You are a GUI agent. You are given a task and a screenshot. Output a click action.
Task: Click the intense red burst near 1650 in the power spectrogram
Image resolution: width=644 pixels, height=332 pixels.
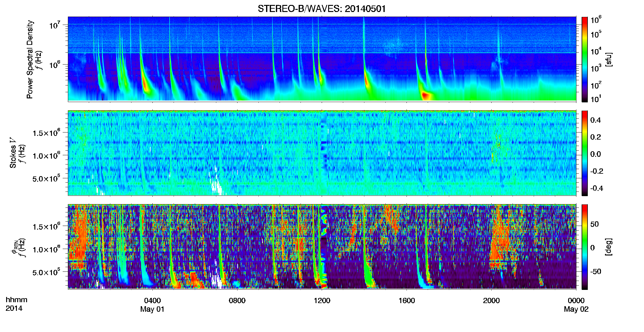[426, 96]
